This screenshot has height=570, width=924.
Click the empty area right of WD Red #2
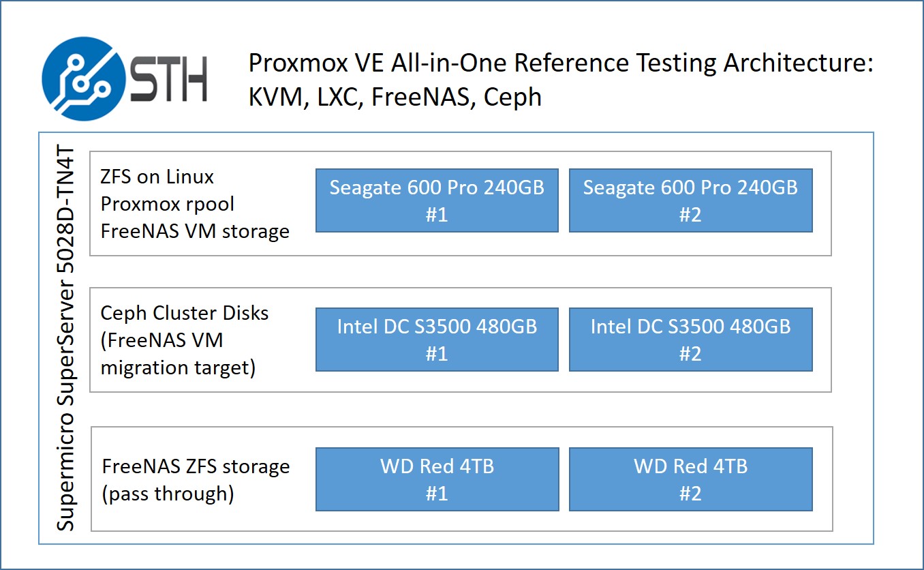[822, 479]
